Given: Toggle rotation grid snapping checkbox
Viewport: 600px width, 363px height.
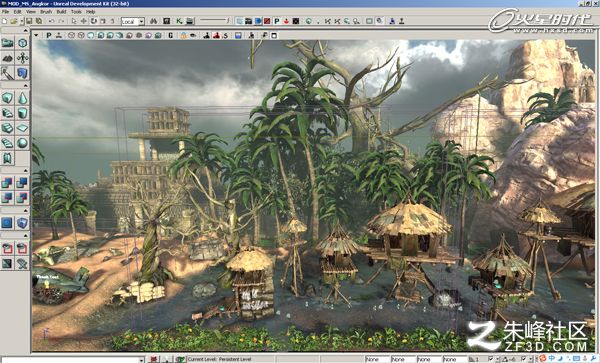Looking at the screenshot, I should (523, 359).
